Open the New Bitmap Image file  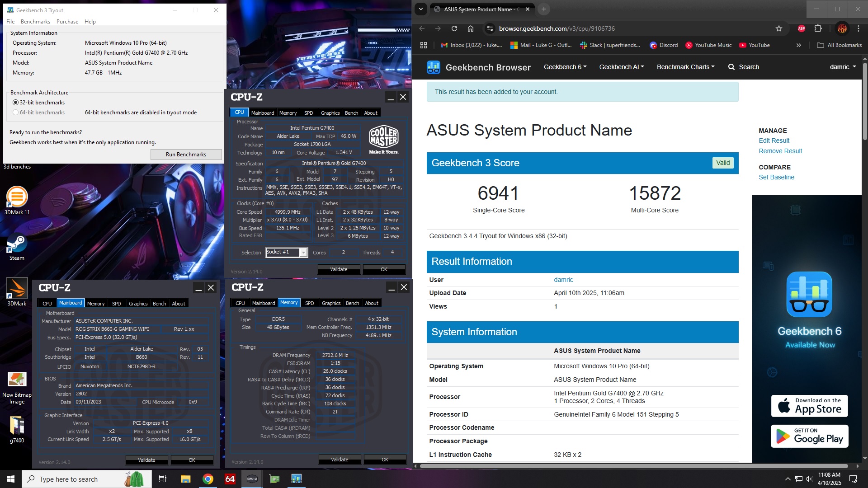point(17,388)
